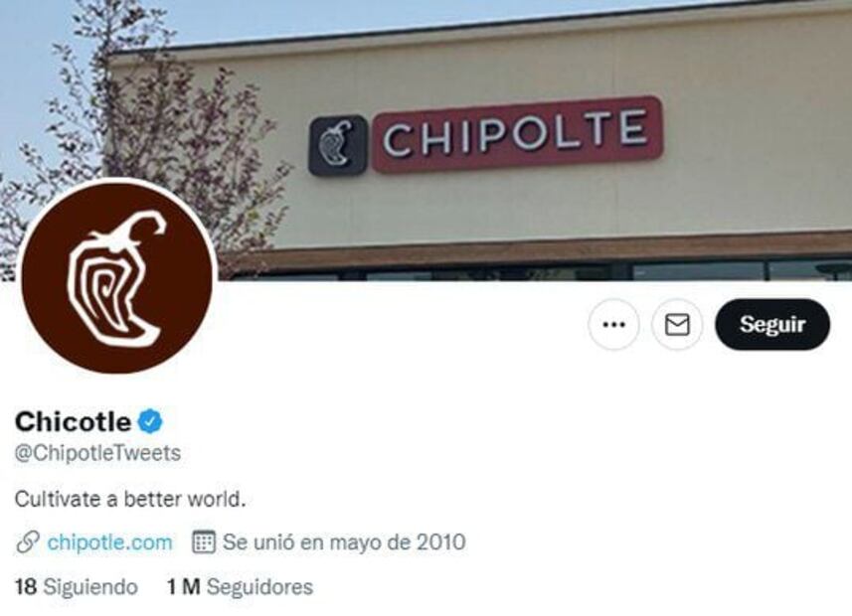
Task: Click the calendar joined-date icon
Action: coord(204,542)
